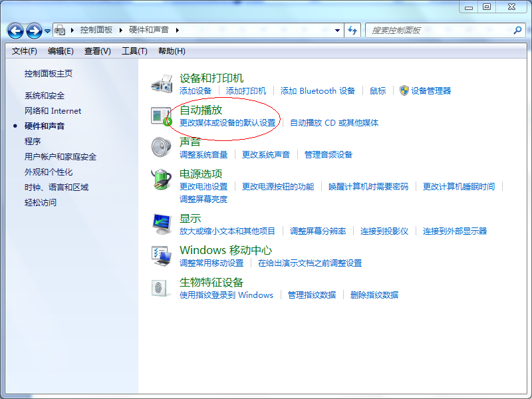Open the 文件(F) menu

click(25, 51)
